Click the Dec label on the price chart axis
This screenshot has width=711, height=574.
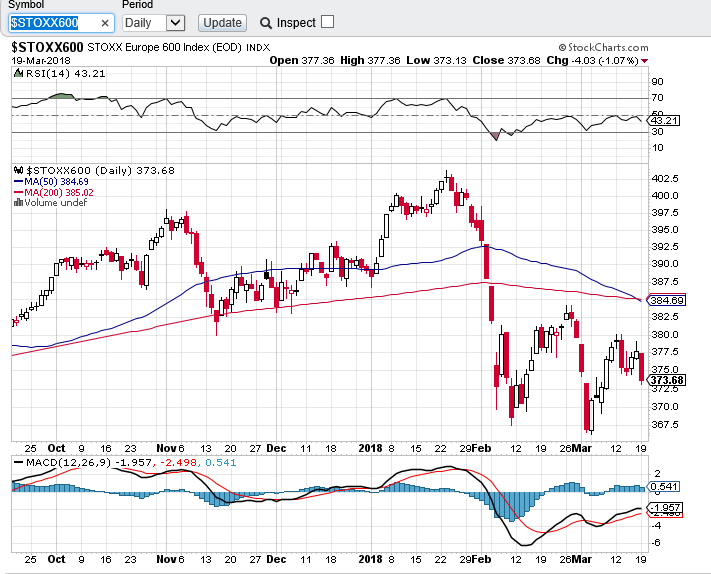click(x=276, y=448)
